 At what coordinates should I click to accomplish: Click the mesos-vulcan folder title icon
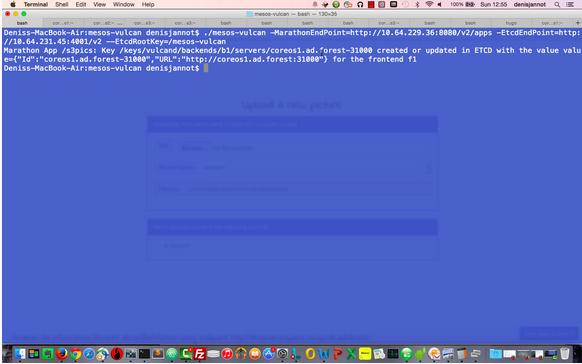(249, 14)
